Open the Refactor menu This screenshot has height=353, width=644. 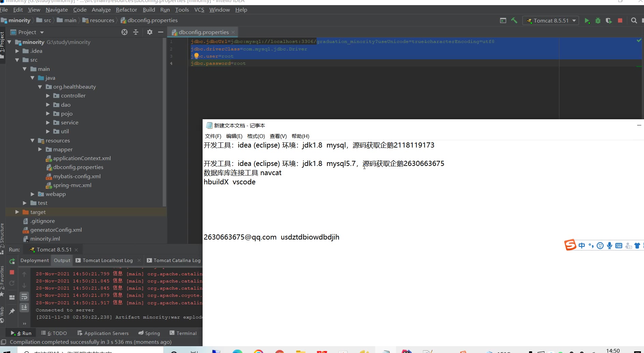[126, 10]
